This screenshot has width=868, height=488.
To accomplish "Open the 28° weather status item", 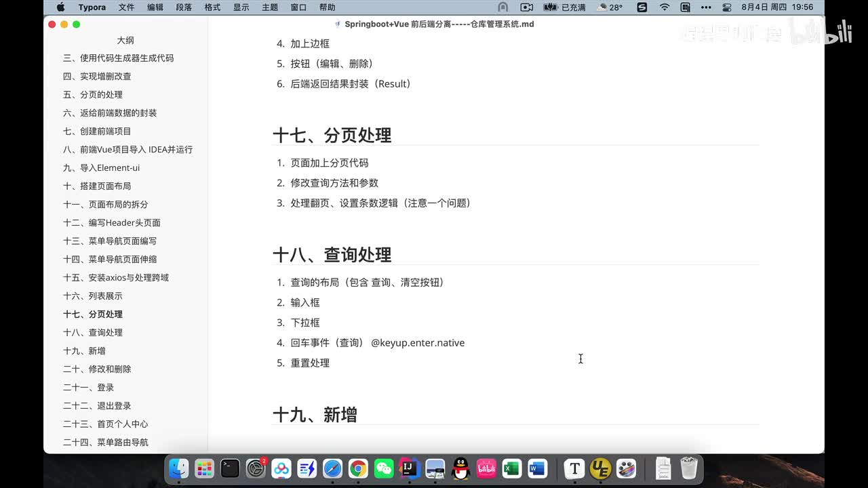I will pos(610,7).
